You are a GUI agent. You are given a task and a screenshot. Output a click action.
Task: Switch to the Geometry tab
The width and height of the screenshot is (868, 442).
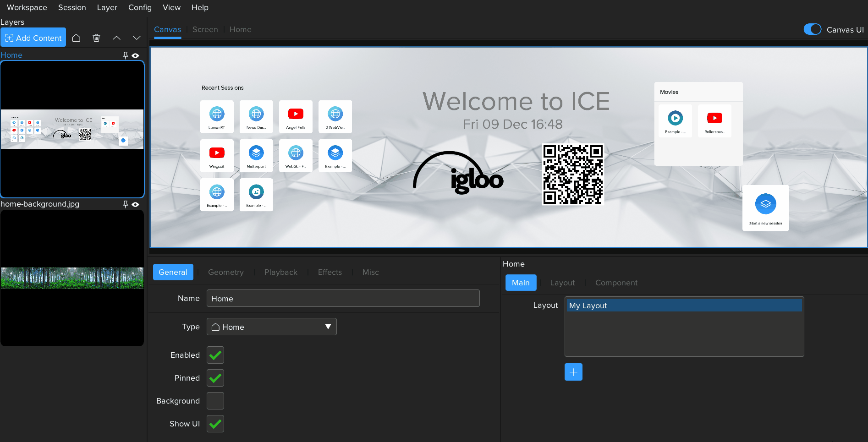coord(225,272)
